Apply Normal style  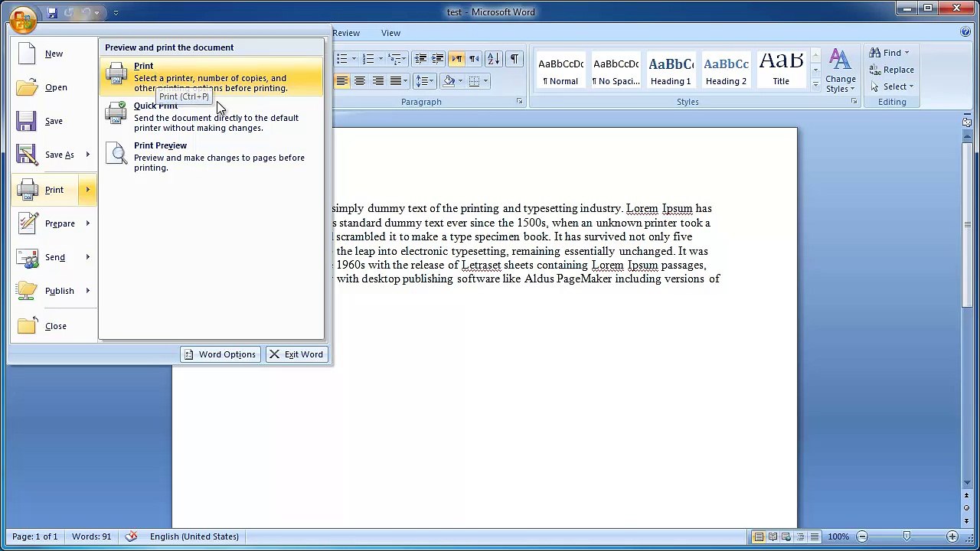click(561, 70)
